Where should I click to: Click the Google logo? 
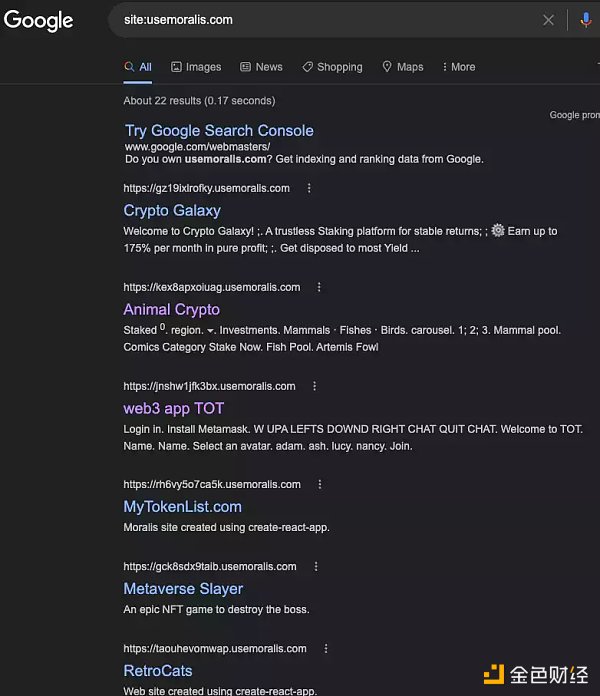[x=38, y=20]
